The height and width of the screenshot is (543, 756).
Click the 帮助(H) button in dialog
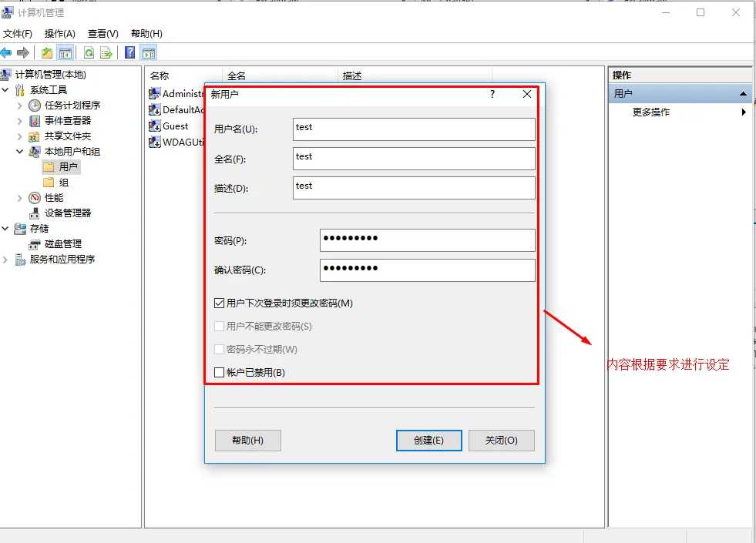(x=248, y=441)
